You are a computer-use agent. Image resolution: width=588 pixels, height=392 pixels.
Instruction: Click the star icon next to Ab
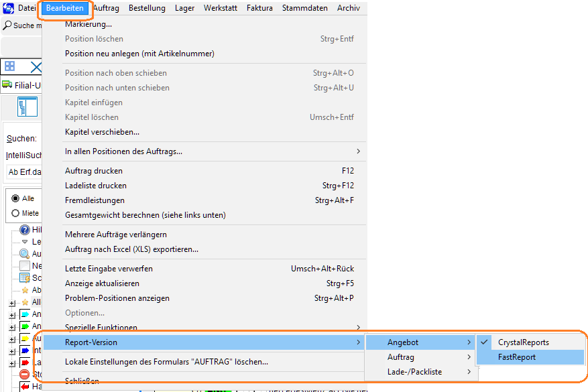click(x=25, y=290)
